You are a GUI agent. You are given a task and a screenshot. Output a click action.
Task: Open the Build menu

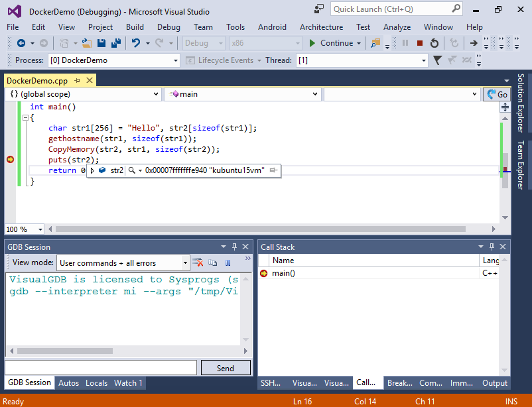(x=135, y=27)
